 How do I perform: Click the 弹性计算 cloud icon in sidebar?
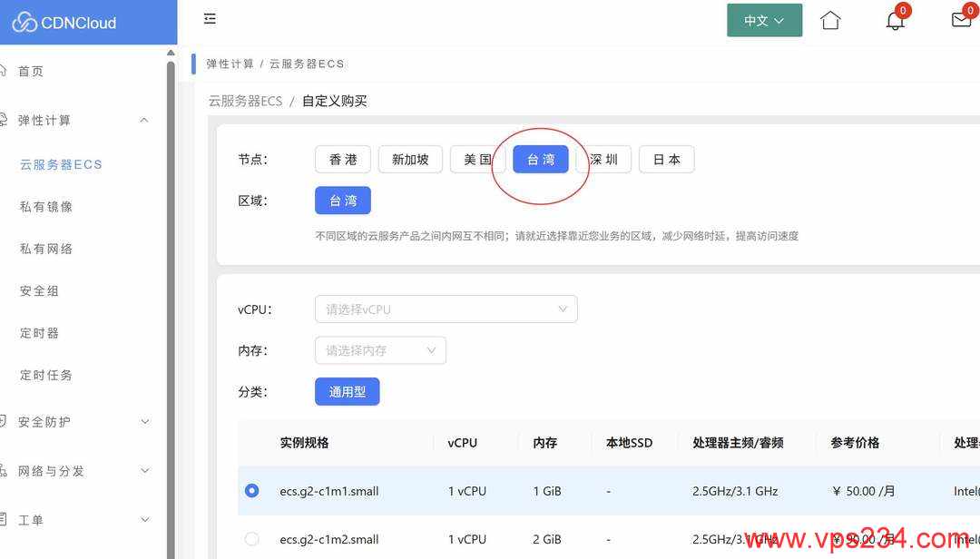click(3, 119)
